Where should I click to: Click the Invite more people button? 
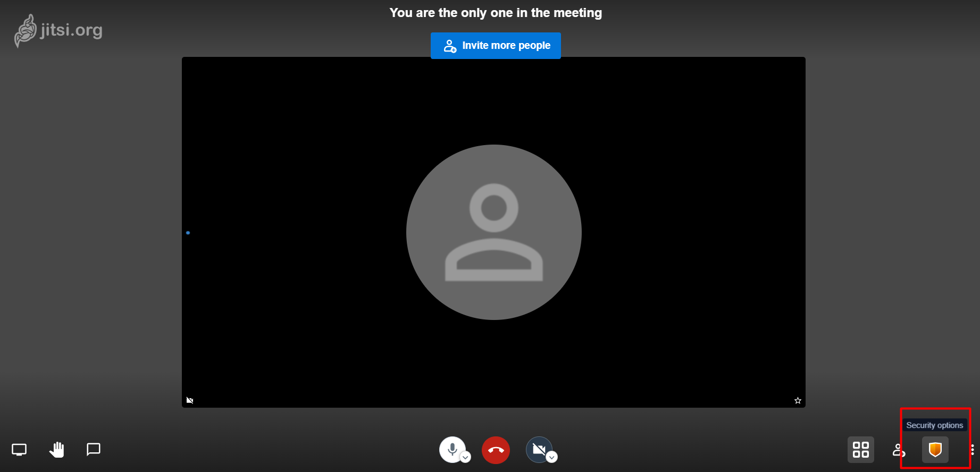click(x=496, y=46)
